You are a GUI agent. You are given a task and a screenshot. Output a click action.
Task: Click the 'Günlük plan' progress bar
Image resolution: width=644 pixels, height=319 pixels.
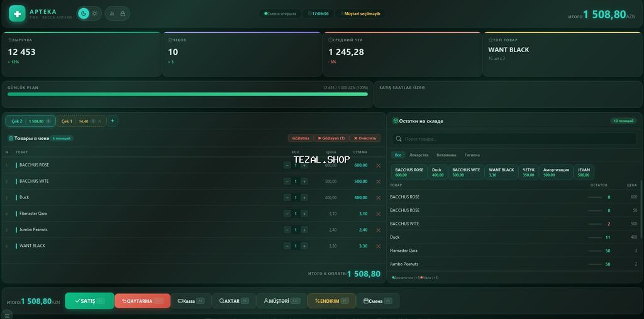pos(187,94)
